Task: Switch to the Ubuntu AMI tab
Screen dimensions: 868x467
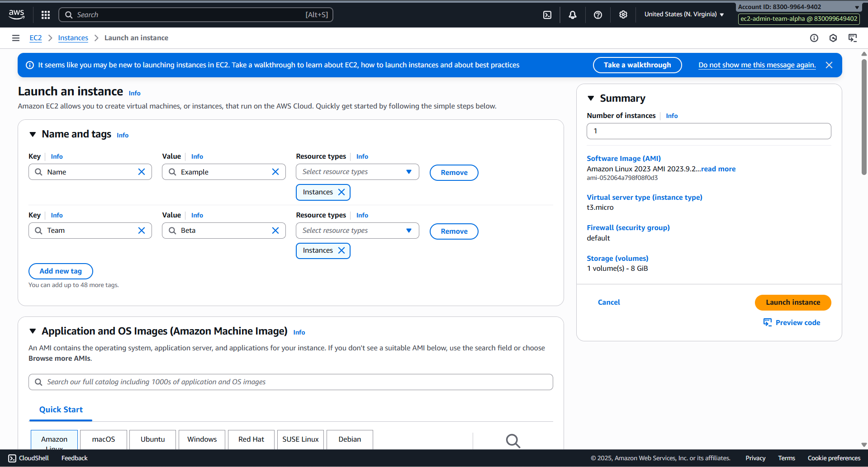Action: point(152,439)
